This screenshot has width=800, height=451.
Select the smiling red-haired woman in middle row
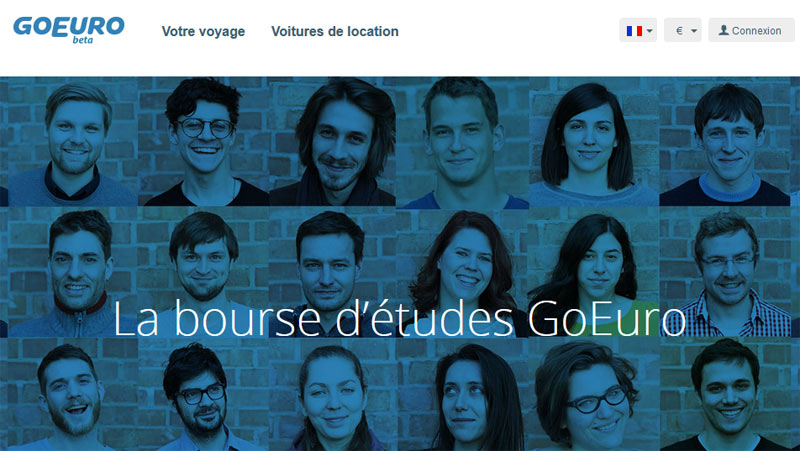462,272
